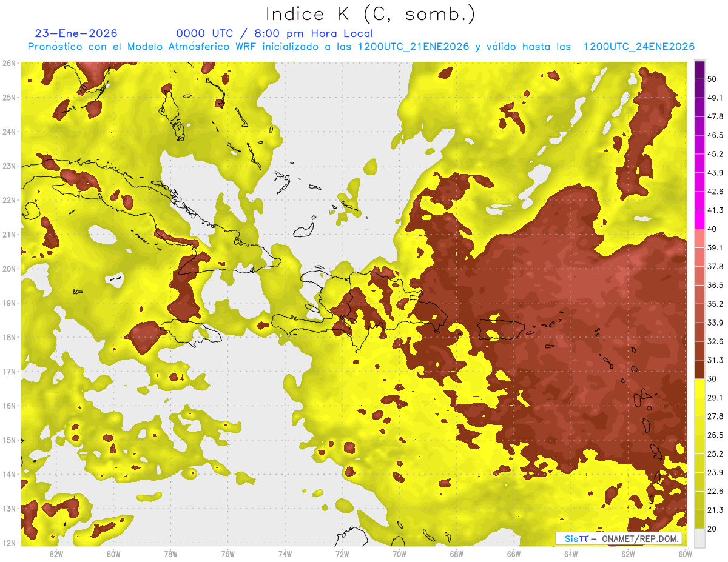Viewport: 728px width, 562px height.
Task: Click the 21N latitude label
Action: coord(9,235)
